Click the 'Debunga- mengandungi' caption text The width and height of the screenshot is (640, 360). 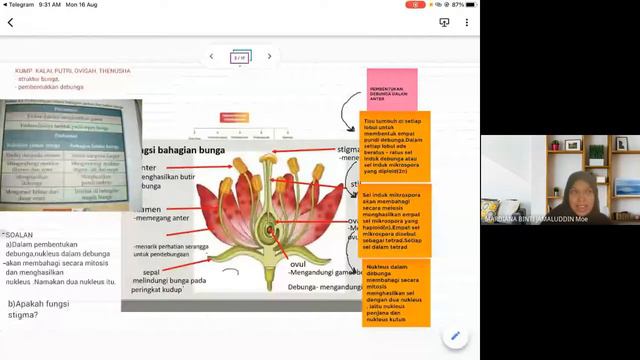(324, 287)
